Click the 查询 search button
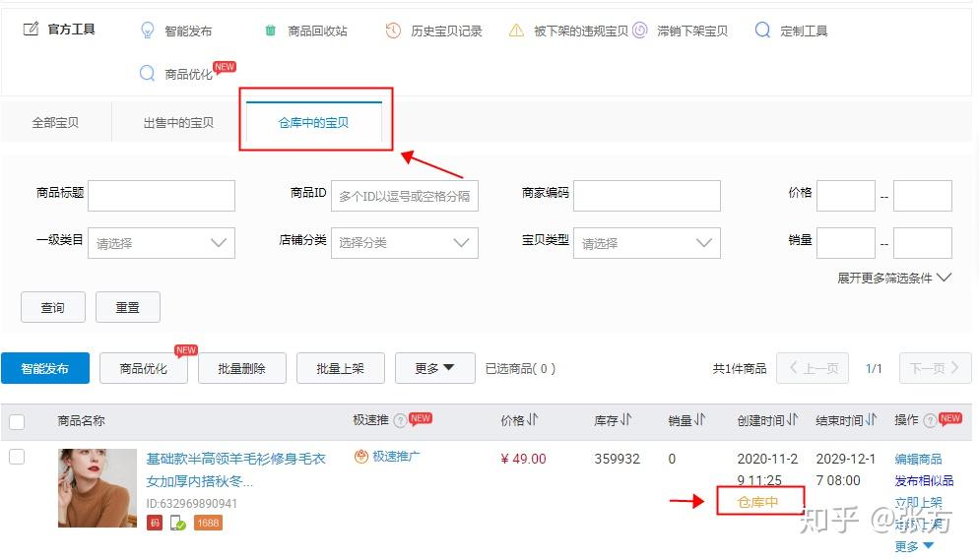The width and height of the screenshot is (979, 560). tap(53, 307)
